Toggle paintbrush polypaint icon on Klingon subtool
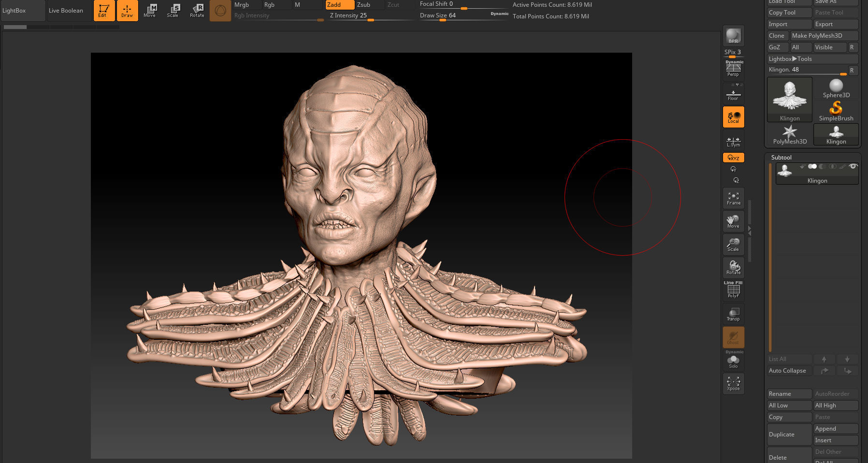 (842, 166)
